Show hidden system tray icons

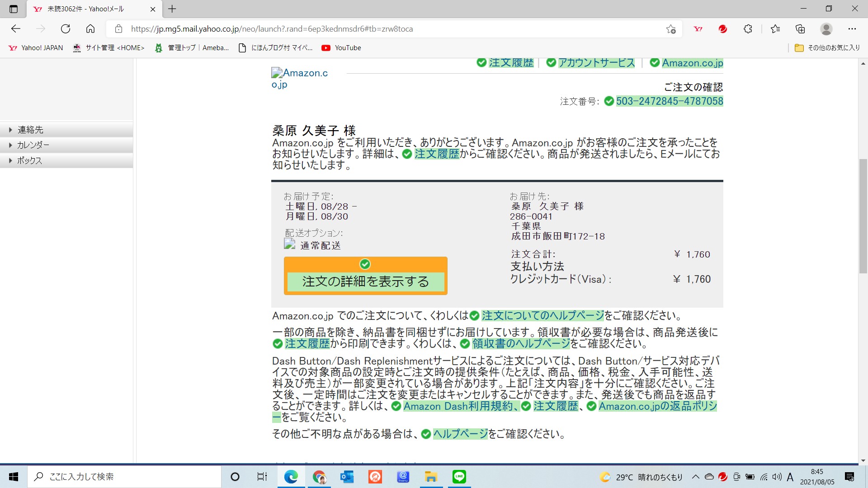(x=696, y=477)
